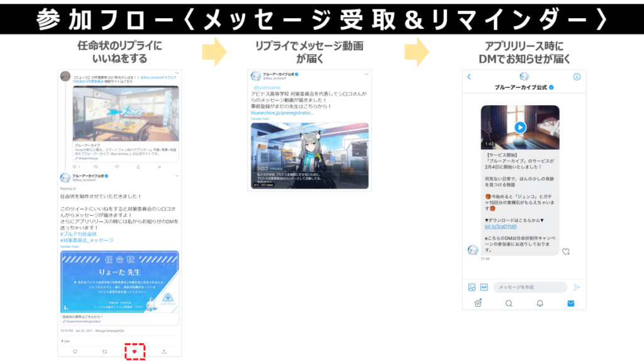
Task: Retweet the certificate tweet from the bottom action row
Action: coord(105,352)
